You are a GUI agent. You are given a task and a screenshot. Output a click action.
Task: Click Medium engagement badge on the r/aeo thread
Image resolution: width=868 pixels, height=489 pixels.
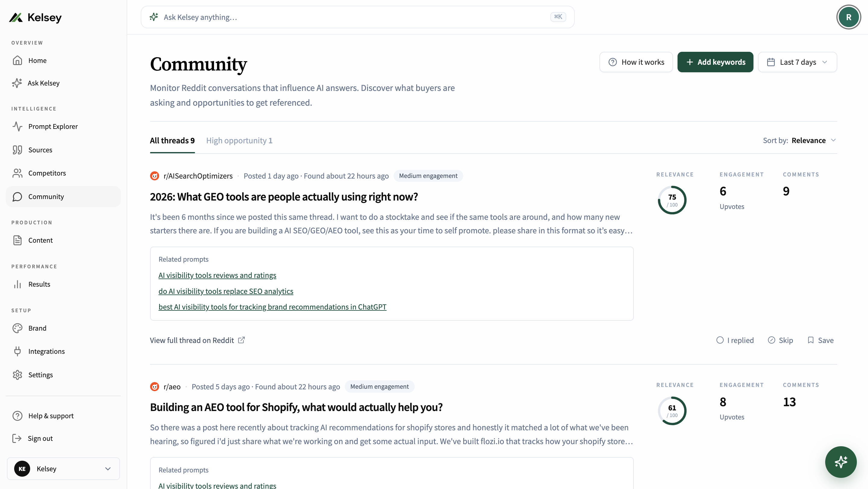point(379,387)
